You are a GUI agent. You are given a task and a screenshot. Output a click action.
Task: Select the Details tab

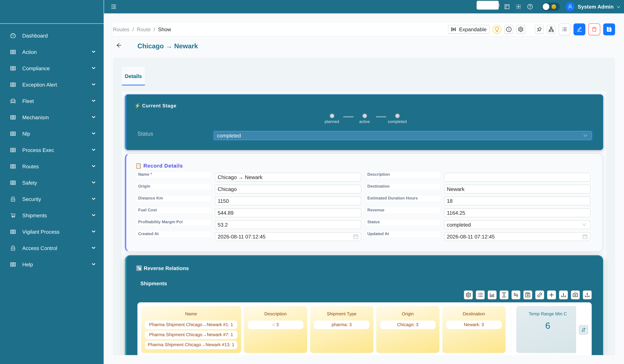133,76
